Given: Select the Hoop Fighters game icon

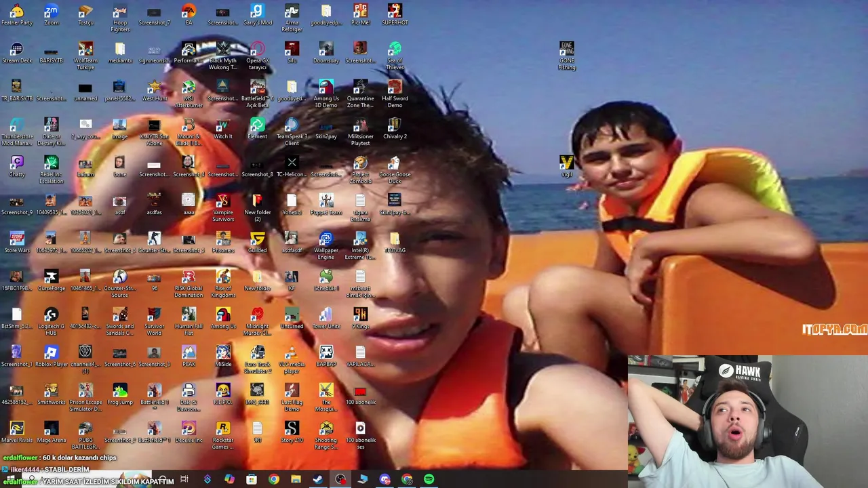Looking at the screenshot, I should pos(120,18).
